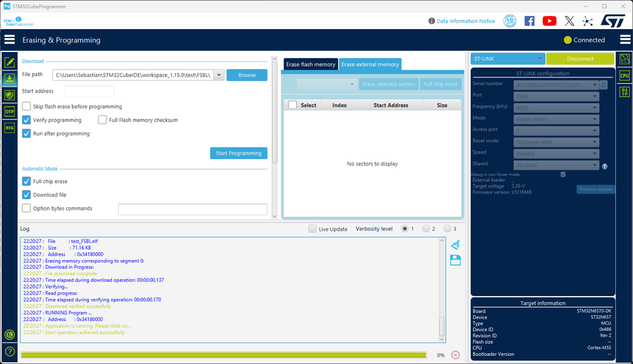Cancel operation with the red X icon
633x364 pixels.
point(455,354)
